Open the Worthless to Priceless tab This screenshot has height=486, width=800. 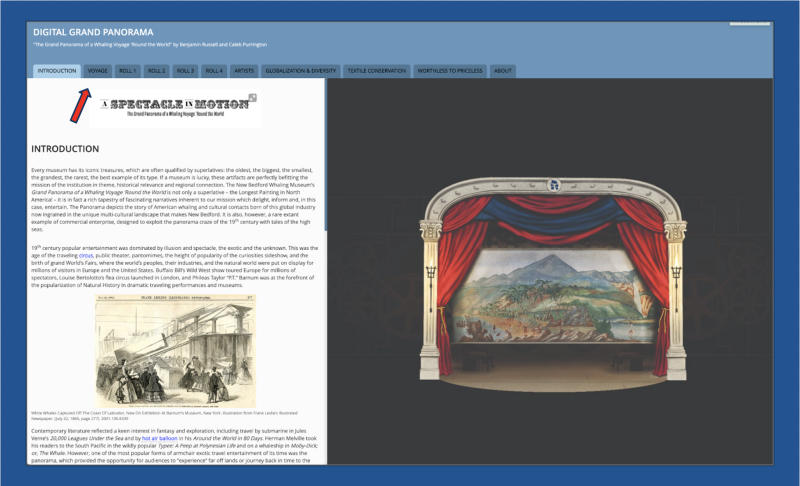451,71
